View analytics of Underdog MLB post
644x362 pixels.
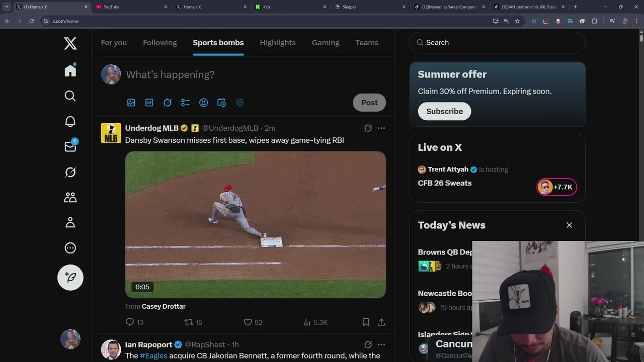(315, 322)
